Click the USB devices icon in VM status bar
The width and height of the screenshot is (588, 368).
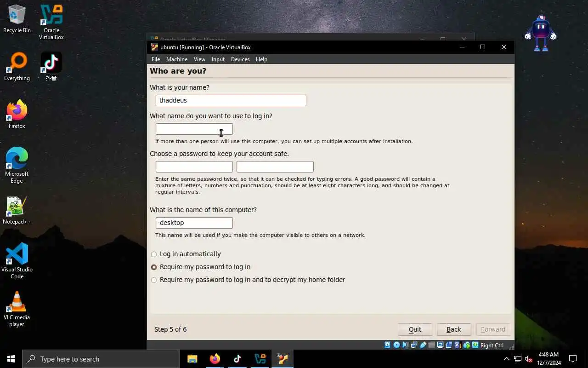coord(423,345)
